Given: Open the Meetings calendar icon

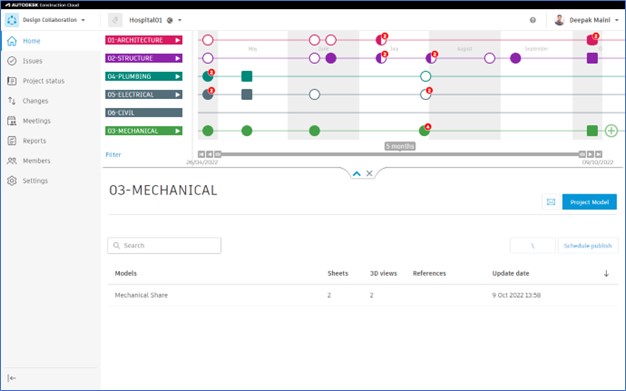Looking at the screenshot, I should pos(12,121).
